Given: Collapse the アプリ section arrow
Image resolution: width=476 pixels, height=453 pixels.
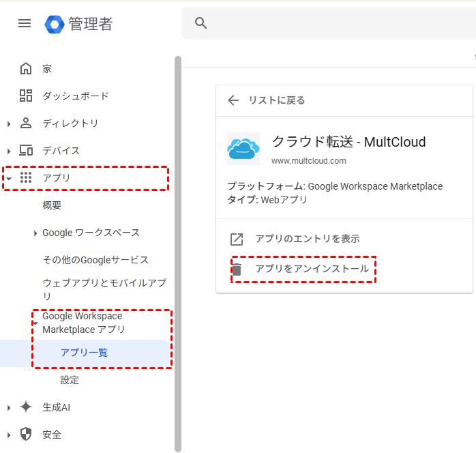Looking at the screenshot, I should (9, 179).
